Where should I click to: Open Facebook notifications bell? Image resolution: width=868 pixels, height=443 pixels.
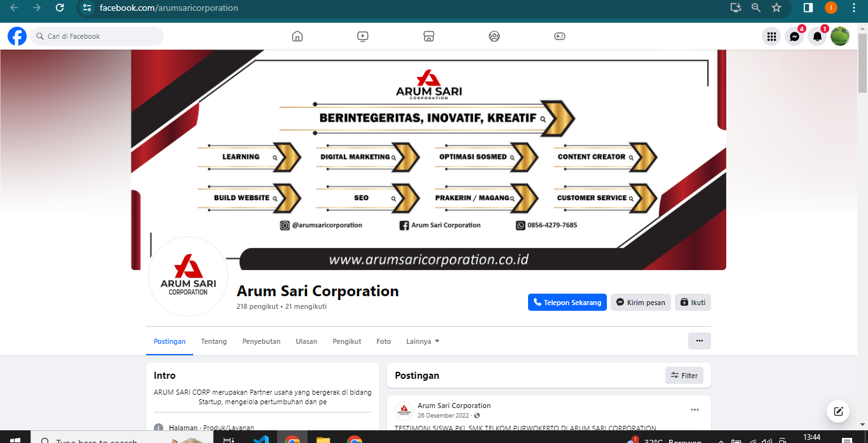click(x=817, y=36)
